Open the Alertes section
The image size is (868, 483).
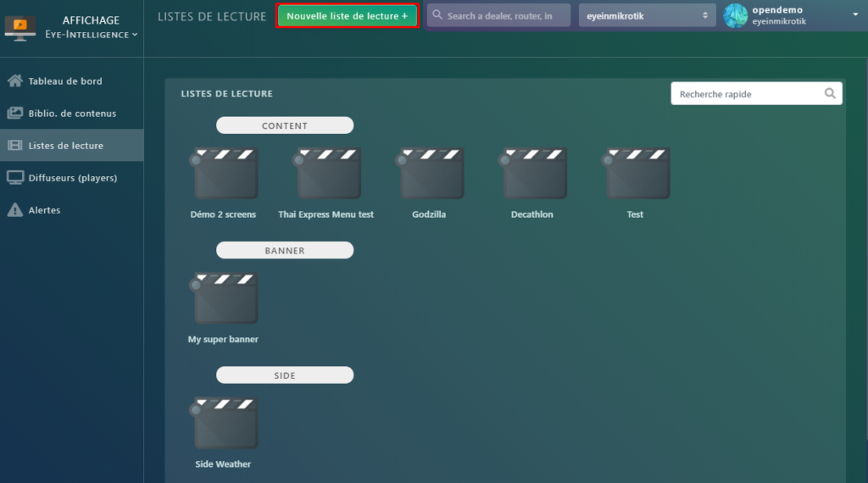[44, 210]
